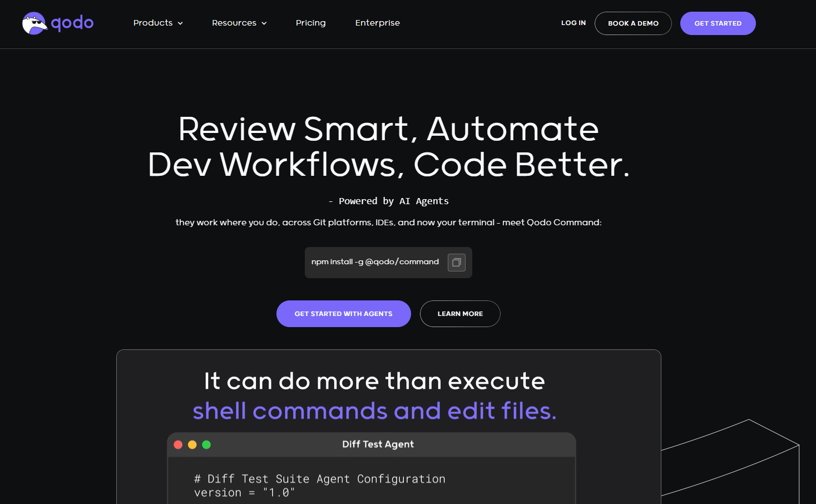Click the Diff Test Agent window title
This screenshot has height=504, width=816.
tap(378, 444)
